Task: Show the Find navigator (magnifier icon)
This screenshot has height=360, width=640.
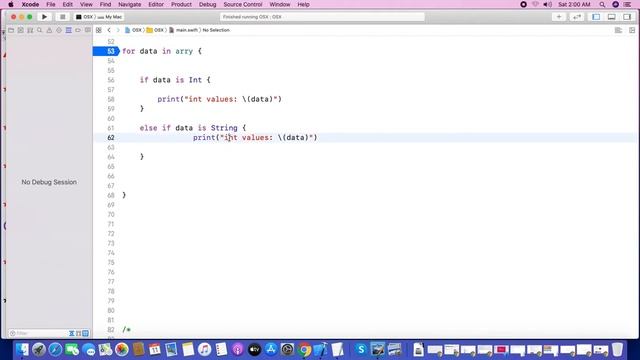Action: (40, 30)
